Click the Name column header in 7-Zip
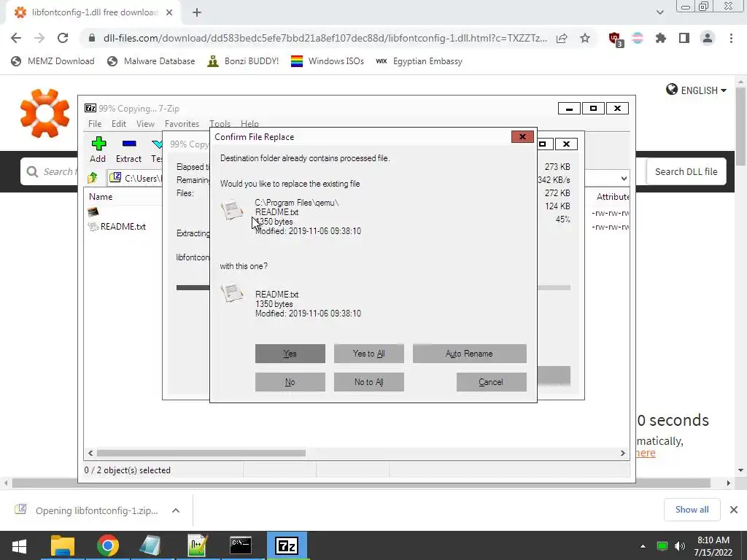Viewport: 747px width, 560px height. 101,197
